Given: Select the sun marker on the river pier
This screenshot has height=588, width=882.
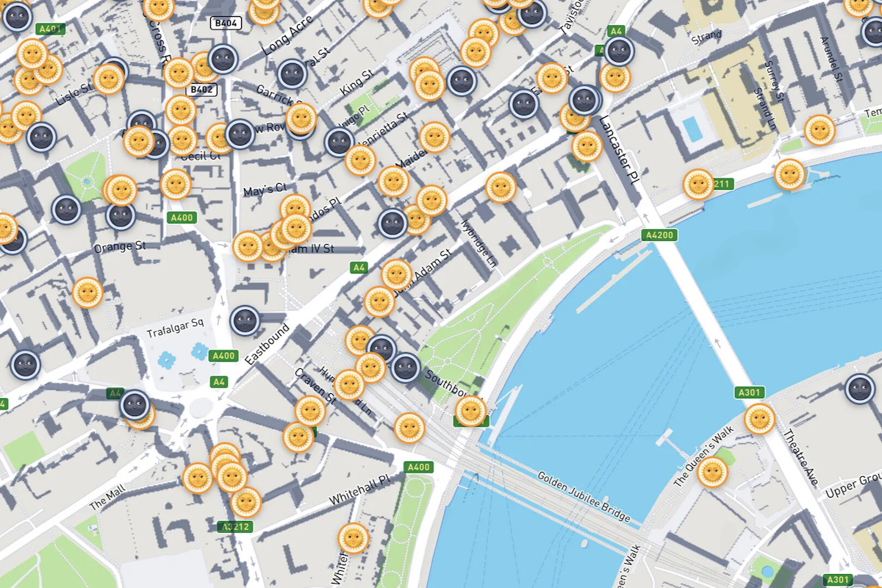Looking at the screenshot, I should point(789,174).
